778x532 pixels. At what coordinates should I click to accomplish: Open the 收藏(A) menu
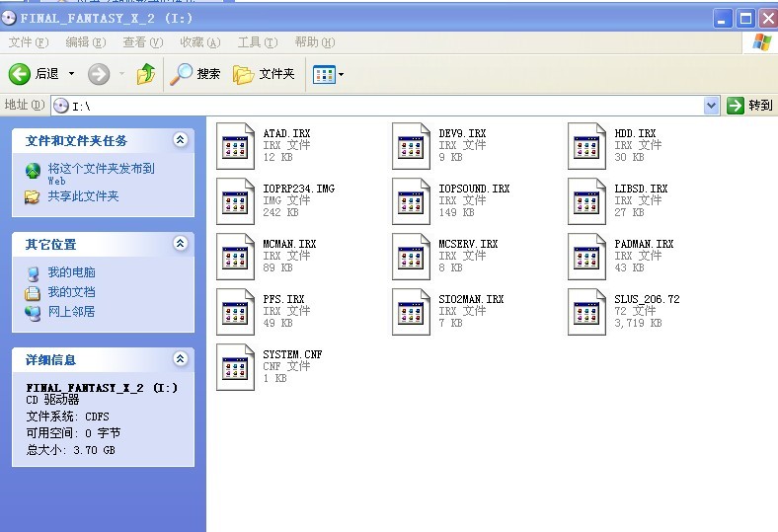(x=200, y=42)
